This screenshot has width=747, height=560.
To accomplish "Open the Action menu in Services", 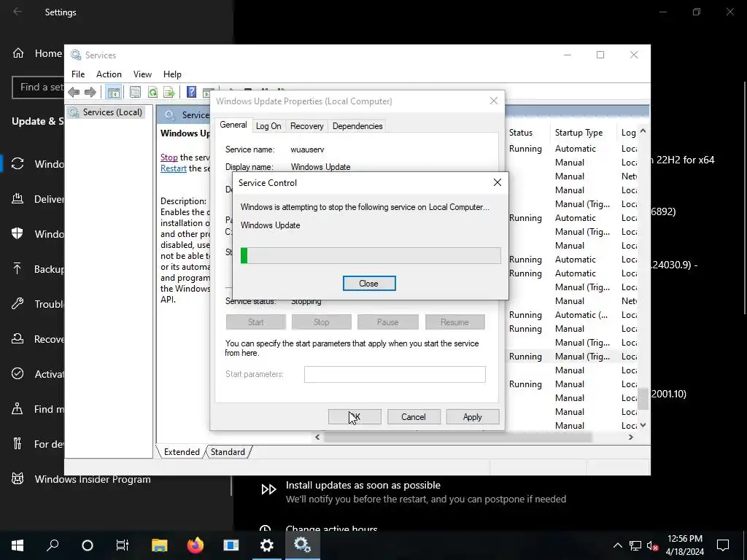I will (109, 74).
